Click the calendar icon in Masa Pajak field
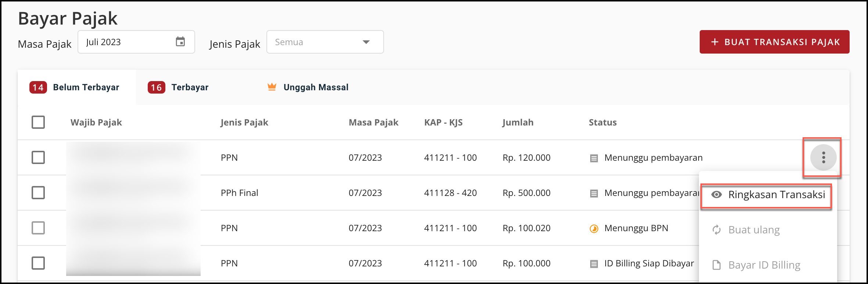 180,42
